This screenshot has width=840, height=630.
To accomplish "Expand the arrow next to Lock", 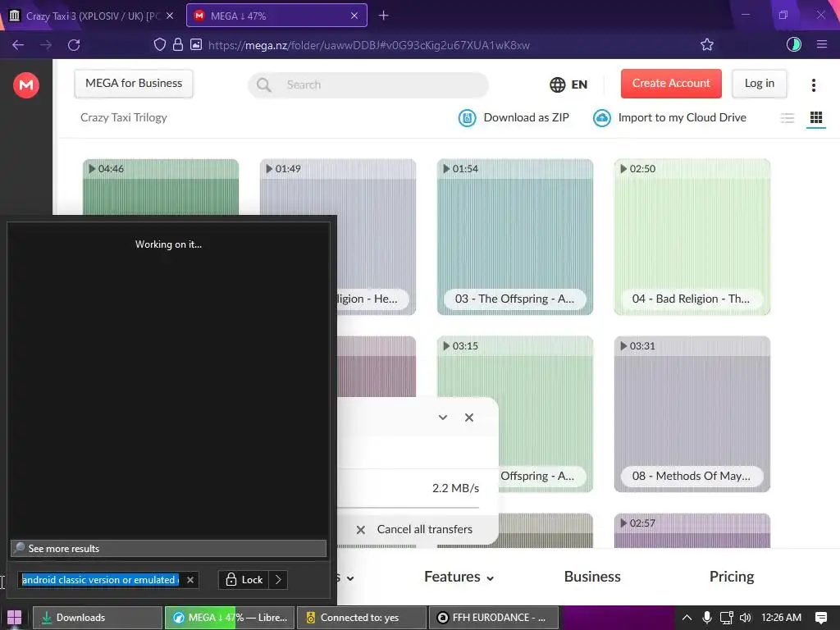I will pyautogui.click(x=278, y=580).
